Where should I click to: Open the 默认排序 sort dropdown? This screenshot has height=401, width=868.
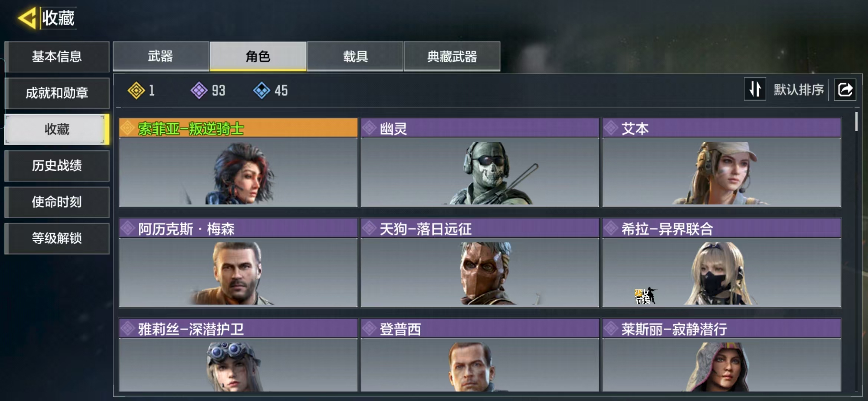798,89
